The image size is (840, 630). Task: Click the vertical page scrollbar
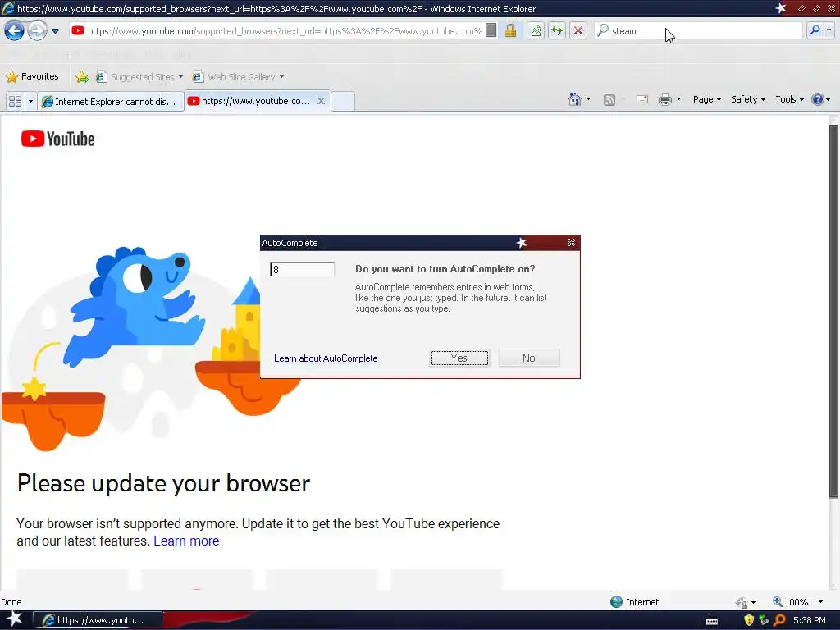click(833, 311)
